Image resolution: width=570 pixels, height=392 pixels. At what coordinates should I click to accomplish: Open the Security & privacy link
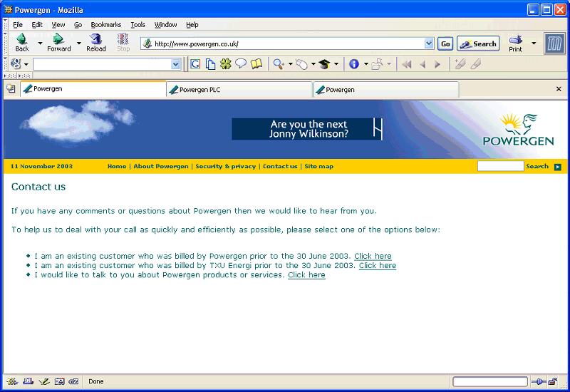(225, 166)
